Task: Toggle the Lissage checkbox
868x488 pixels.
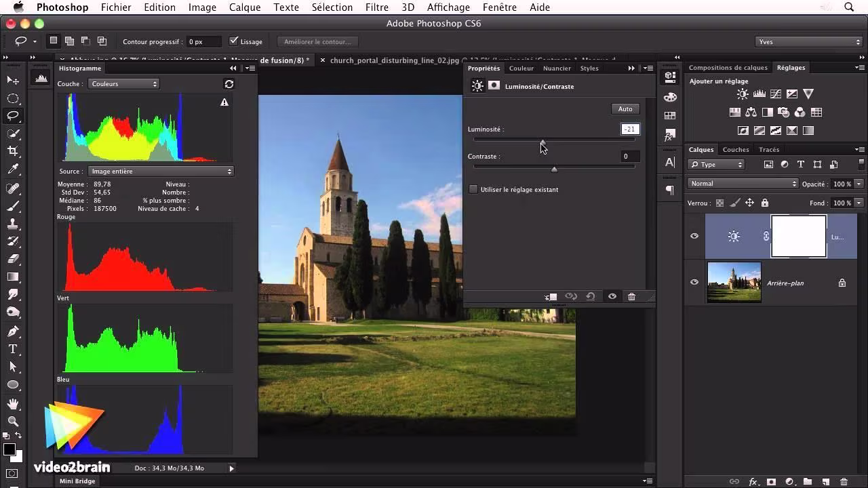Action: pos(234,41)
